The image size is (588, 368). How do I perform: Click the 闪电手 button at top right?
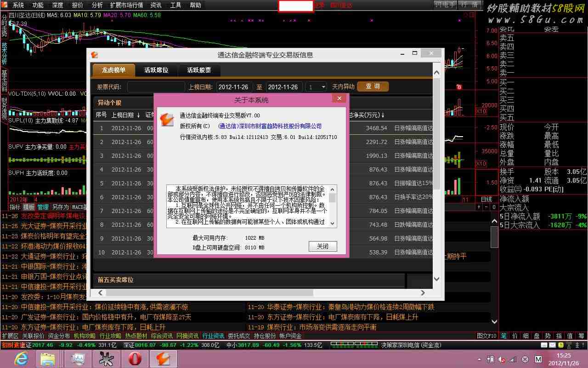445,5
